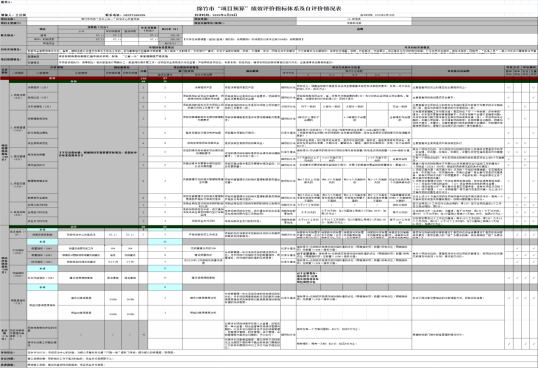Image resolution: width=538 pixels, height=368 pixels.
Task: Select the very last summary row text cell
Action: pyautogui.click(x=282, y=365)
